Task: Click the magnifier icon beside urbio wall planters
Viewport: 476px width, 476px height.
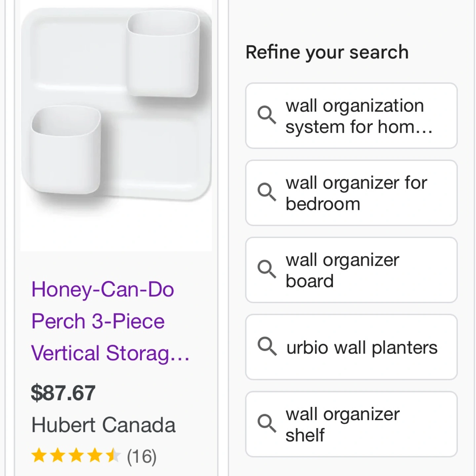Action: click(266, 346)
